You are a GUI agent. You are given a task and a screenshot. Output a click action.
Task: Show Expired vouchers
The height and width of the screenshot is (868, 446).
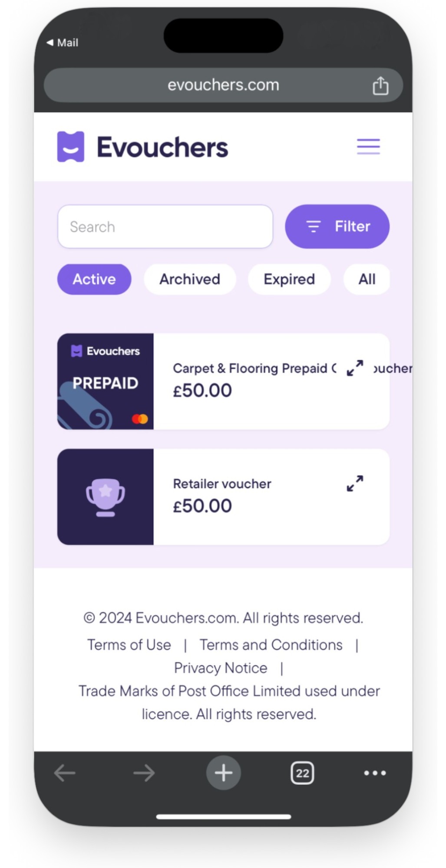289,279
